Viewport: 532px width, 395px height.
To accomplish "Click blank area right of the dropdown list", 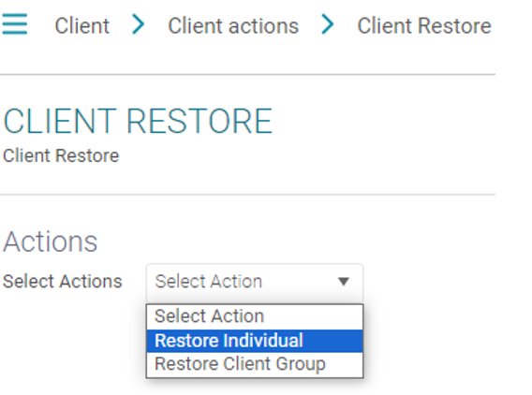I will 441,341.
